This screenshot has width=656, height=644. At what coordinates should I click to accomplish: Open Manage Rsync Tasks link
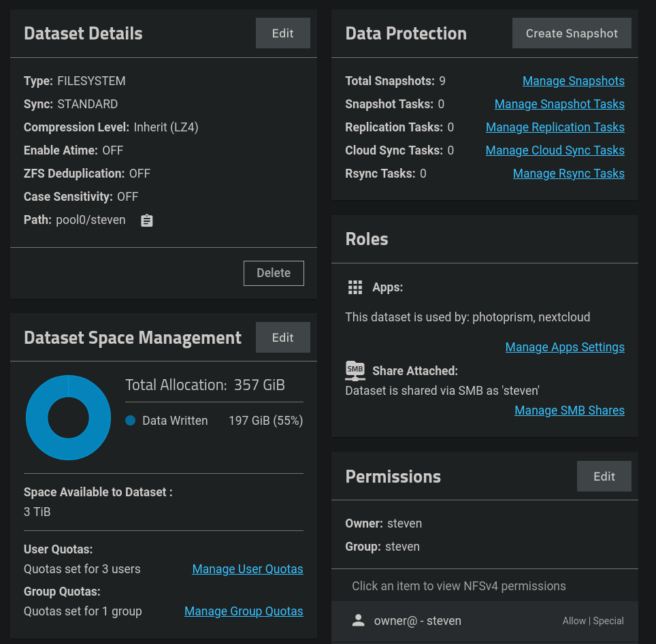(569, 173)
